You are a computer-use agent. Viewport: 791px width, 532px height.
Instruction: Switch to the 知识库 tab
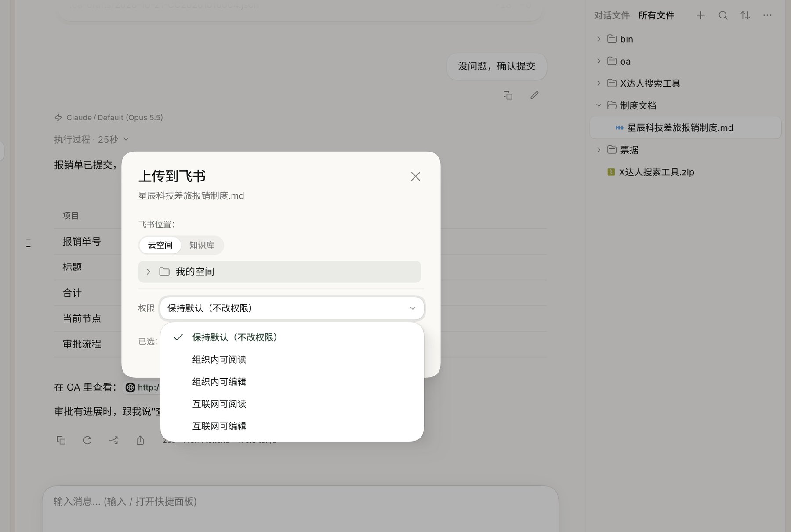(202, 245)
